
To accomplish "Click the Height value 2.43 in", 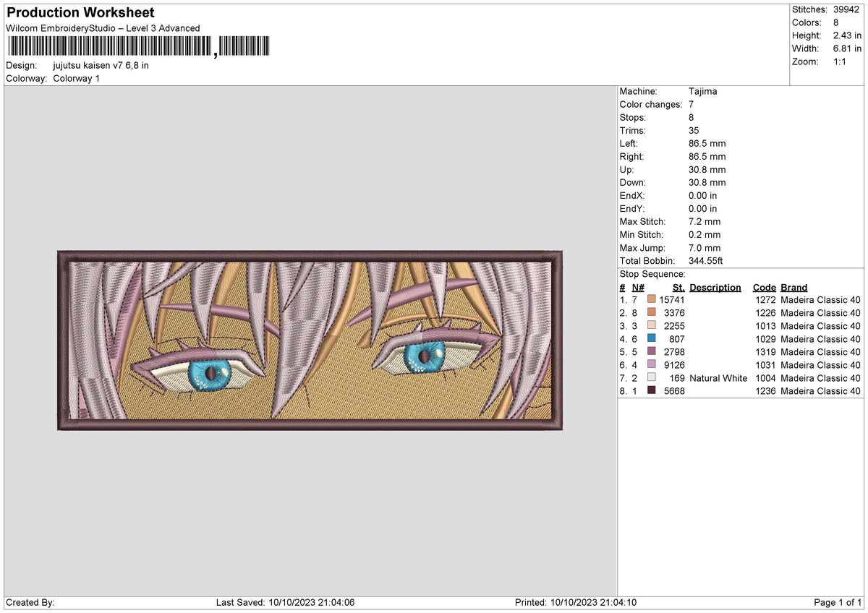I will point(848,35).
